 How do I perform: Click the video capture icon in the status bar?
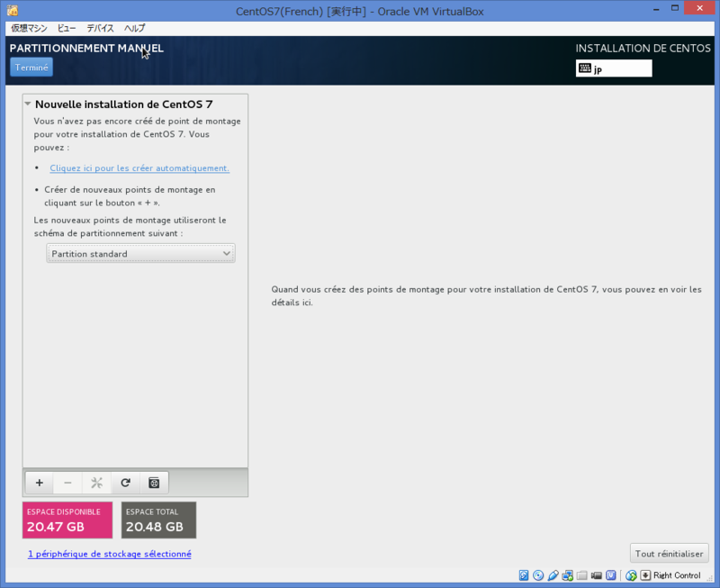pyautogui.click(x=597, y=575)
